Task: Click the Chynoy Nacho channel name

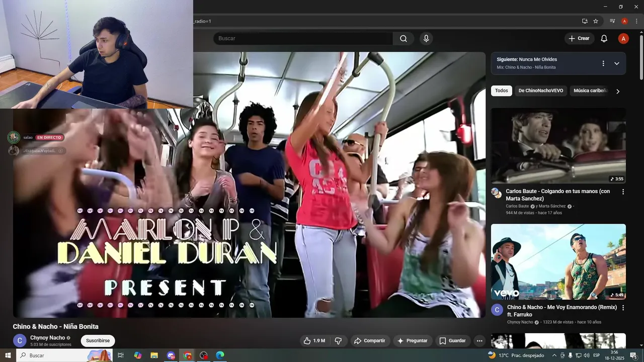Action: [x=47, y=338]
